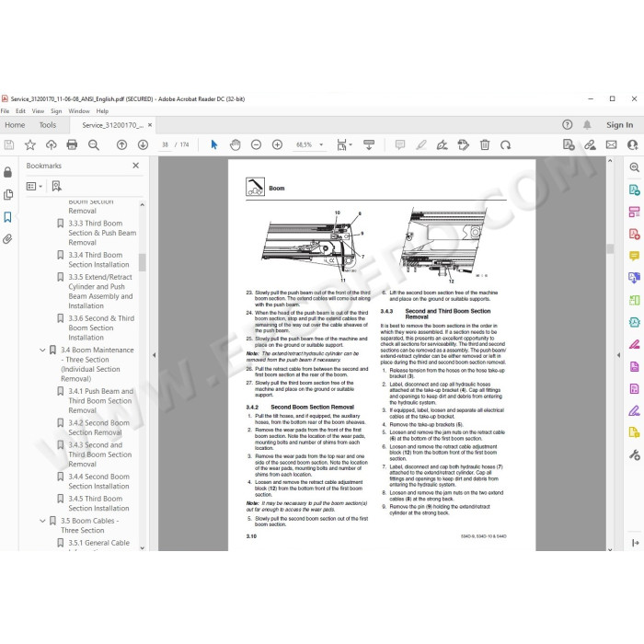Collapse the right tools pane arrow

618,355
